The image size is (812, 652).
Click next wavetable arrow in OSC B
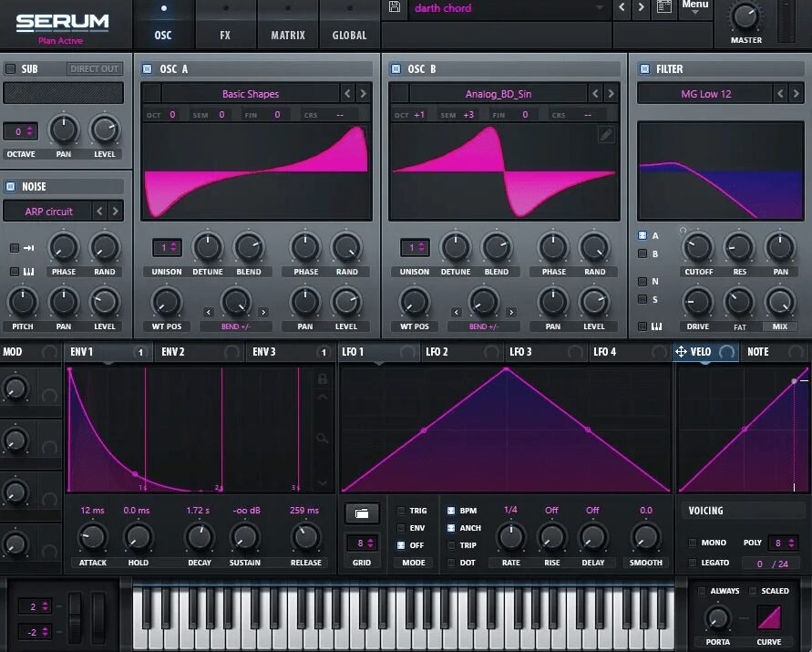pyautogui.click(x=611, y=94)
